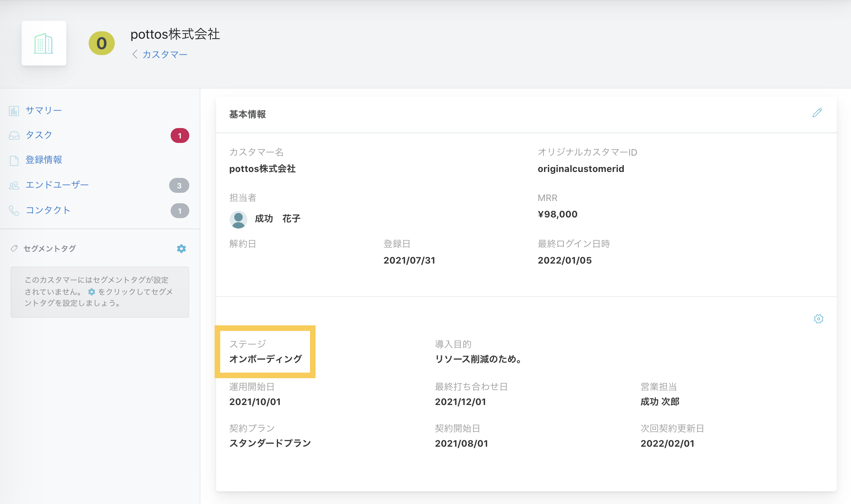
Task: Click the highlighted ステージ オンボーディング field
Action: coord(265,352)
